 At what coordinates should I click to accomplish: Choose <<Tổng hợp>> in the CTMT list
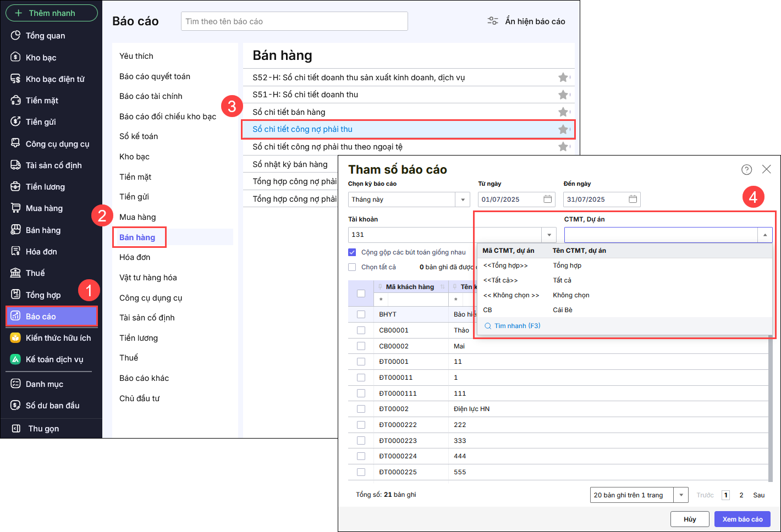coord(625,265)
